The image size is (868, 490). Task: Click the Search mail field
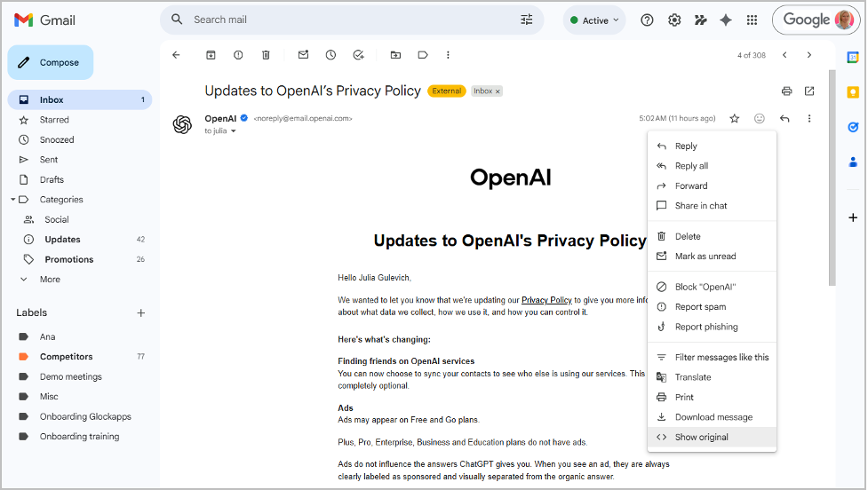point(346,20)
